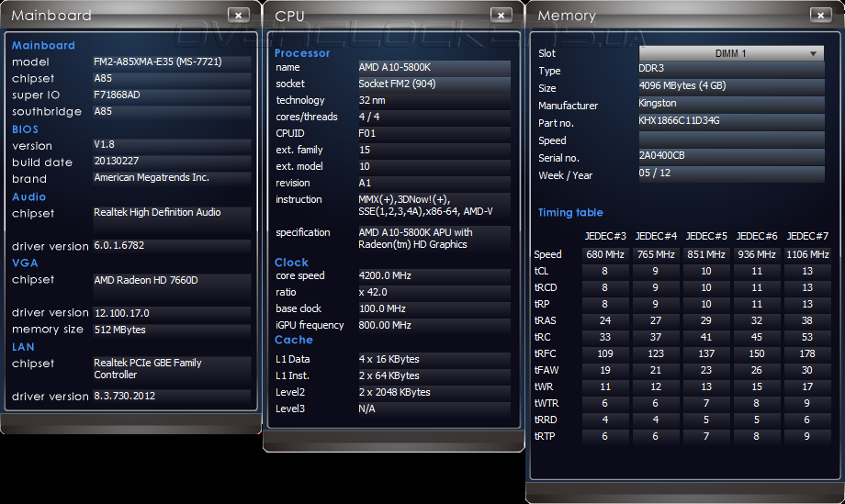The height and width of the screenshot is (504, 845).
Task: Click super IO value F71868AD
Action: click(172, 95)
